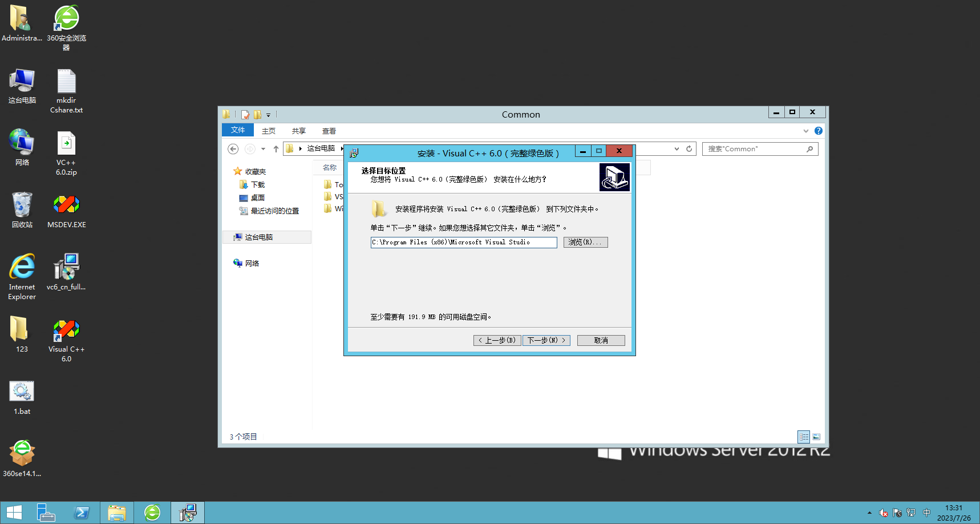This screenshot has width=980, height=524.
Task: Click the install path text field
Action: click(x=464, y=242)
